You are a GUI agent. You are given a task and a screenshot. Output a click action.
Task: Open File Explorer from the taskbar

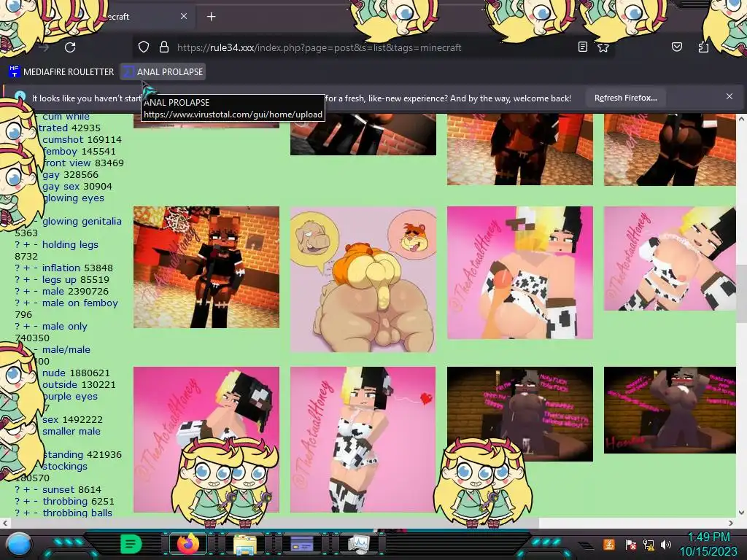tap(245, 544)
